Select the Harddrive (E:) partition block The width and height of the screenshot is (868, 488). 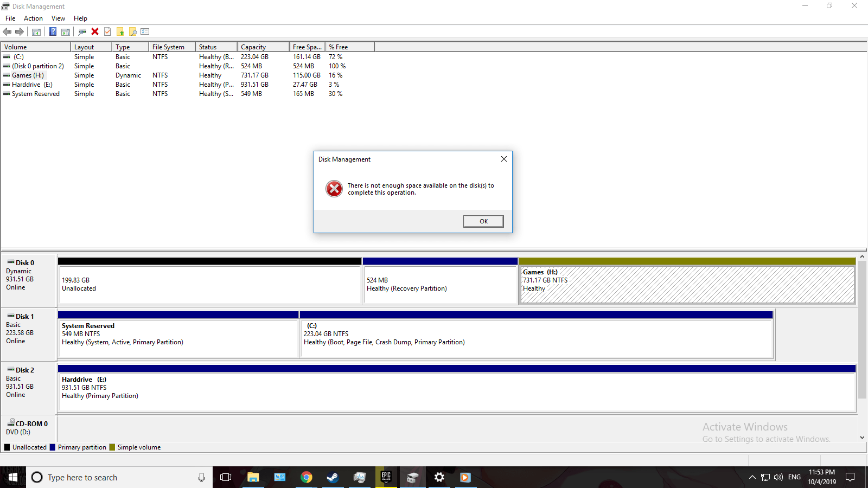tap(380, 388)
